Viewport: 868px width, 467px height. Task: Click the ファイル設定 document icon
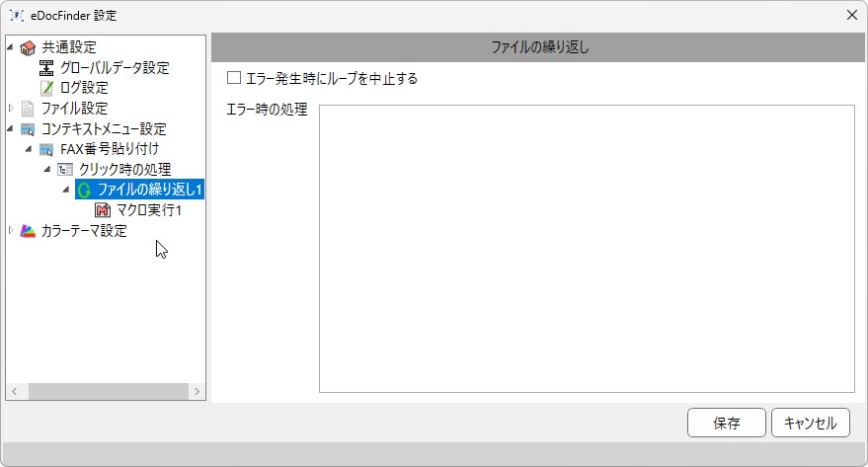[28, 109]
